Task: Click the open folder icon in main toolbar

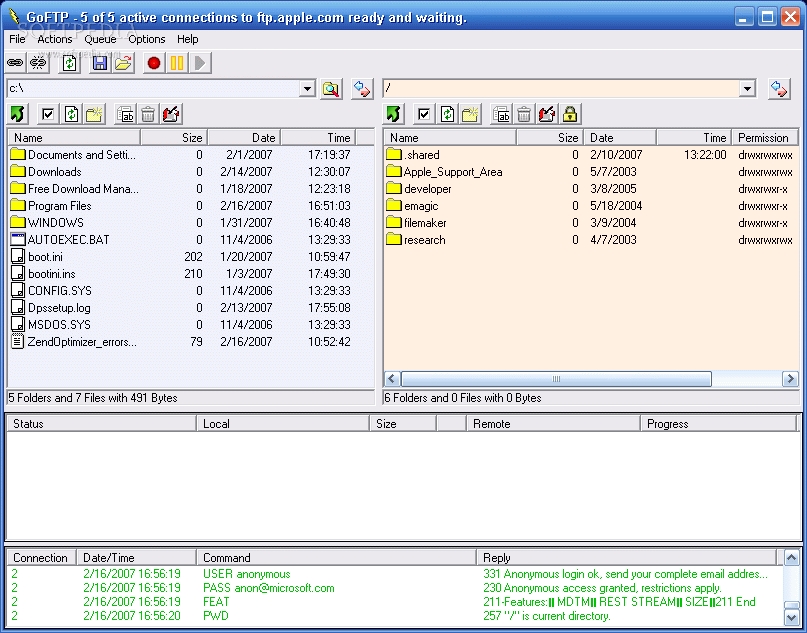Action: (x=124, y=63)
